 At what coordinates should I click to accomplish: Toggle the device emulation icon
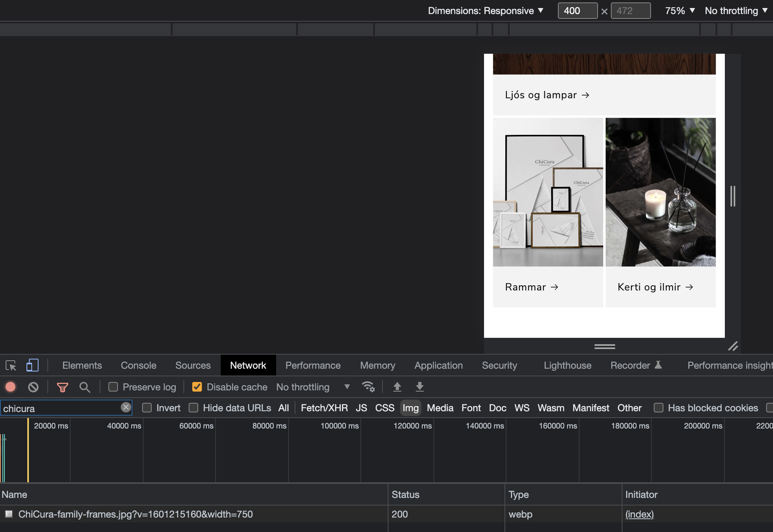tap(32, 365)
